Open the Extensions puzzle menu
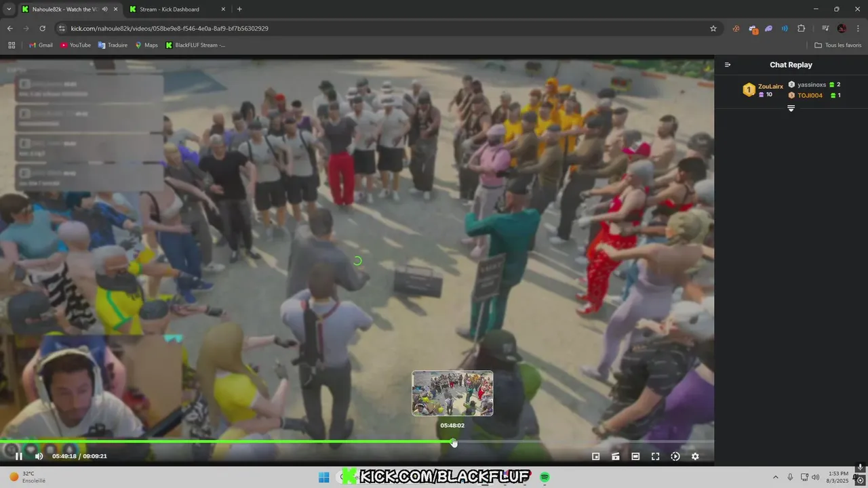 tap(801, 28)
